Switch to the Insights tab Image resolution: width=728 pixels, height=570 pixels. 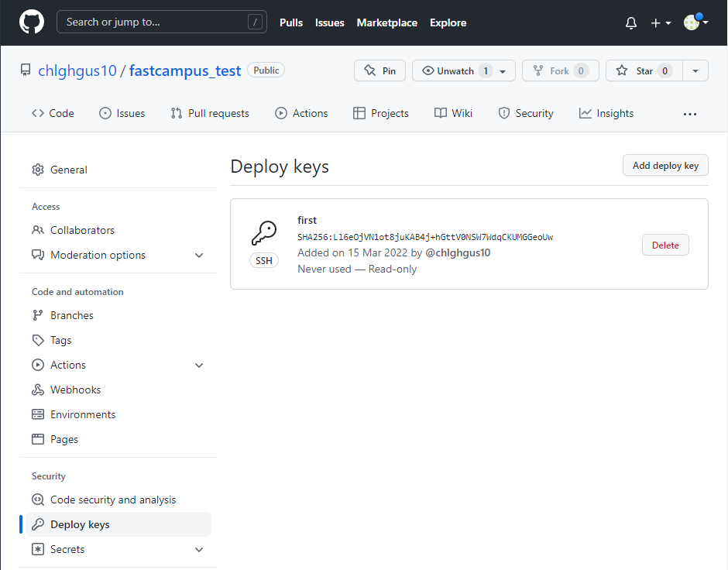coord(606,113)
